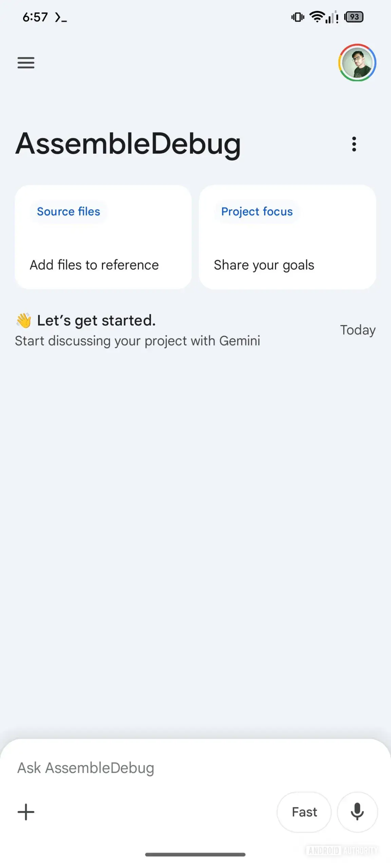
Task: Activate the microphone voice input
Action: [357, 812]
